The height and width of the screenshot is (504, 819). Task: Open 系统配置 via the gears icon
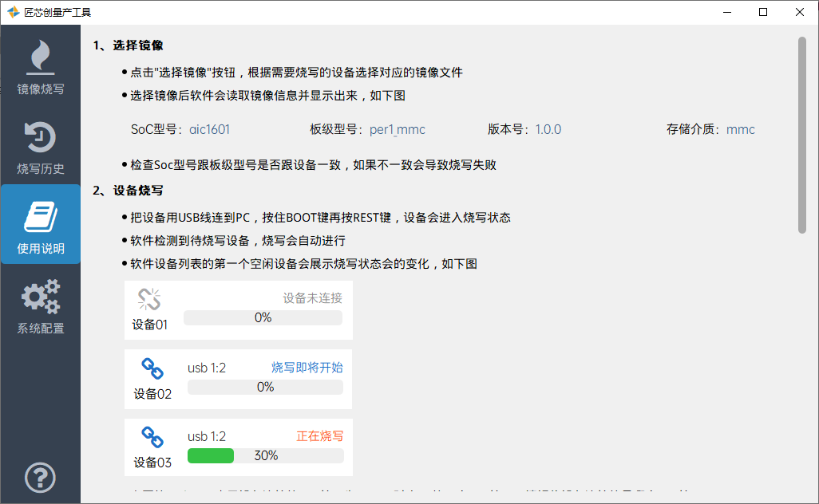click(40, 296)
